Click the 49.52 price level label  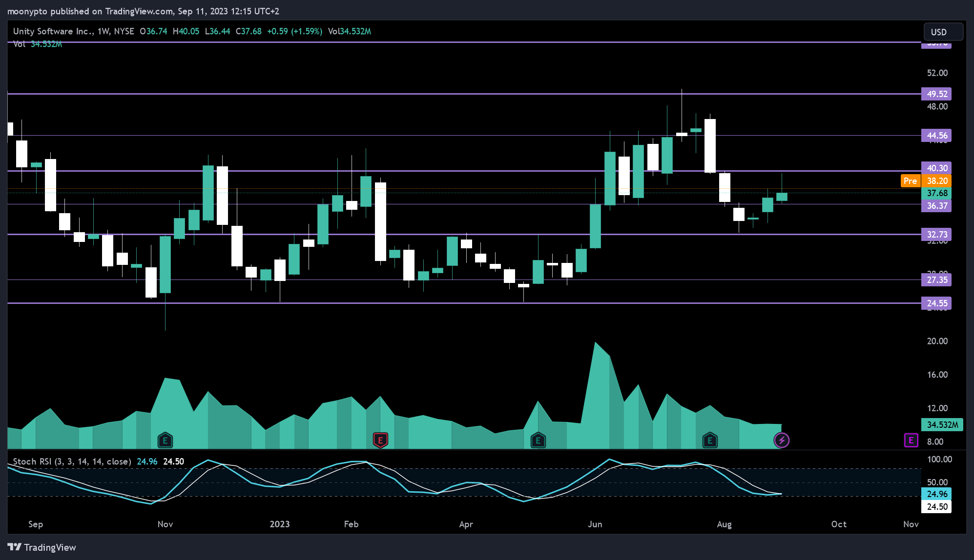(x=936, y=94)
